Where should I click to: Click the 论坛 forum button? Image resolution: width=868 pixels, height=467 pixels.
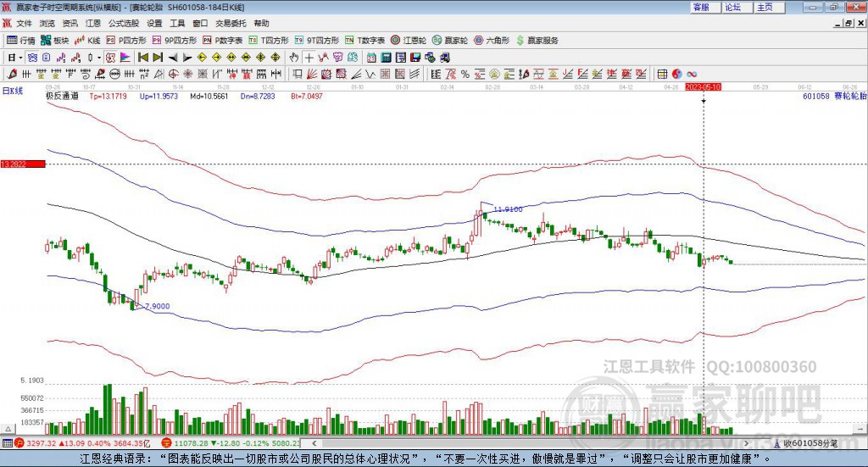click(737, 7)
